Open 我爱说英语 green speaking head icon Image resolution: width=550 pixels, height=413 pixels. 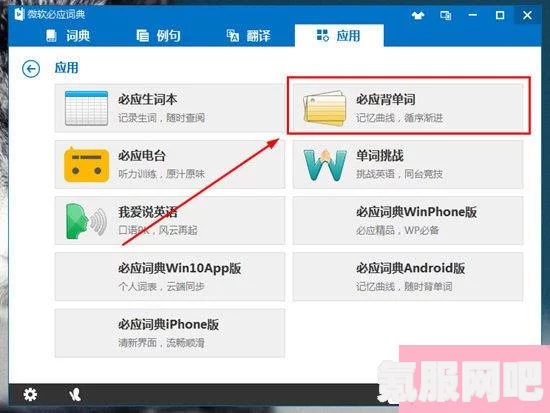[86, 221]
